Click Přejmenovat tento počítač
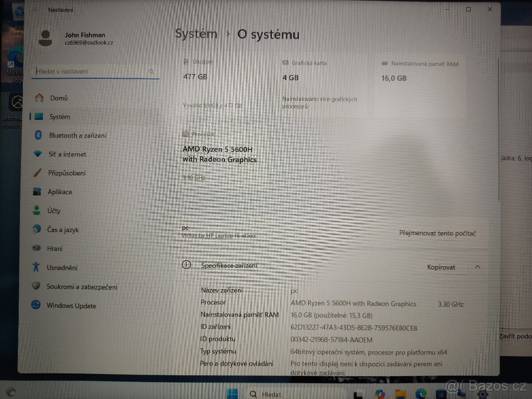The width and height of the screenshot is (532, 399). [x=438, y=233]
